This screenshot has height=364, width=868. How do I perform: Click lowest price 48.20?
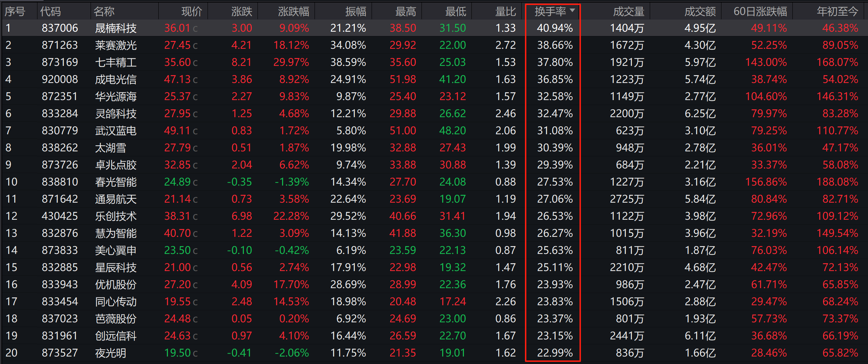(453, 131)
